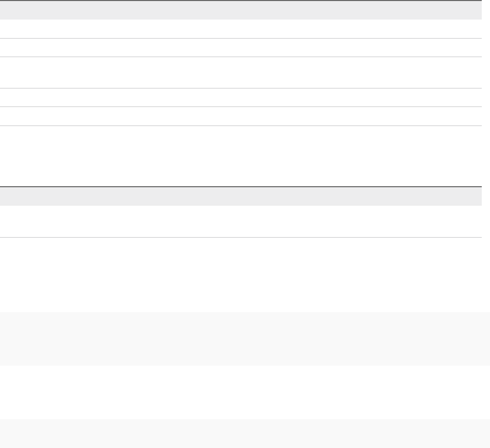
Task: Select the first white row under the lower table header
Action: coord(241,221)
